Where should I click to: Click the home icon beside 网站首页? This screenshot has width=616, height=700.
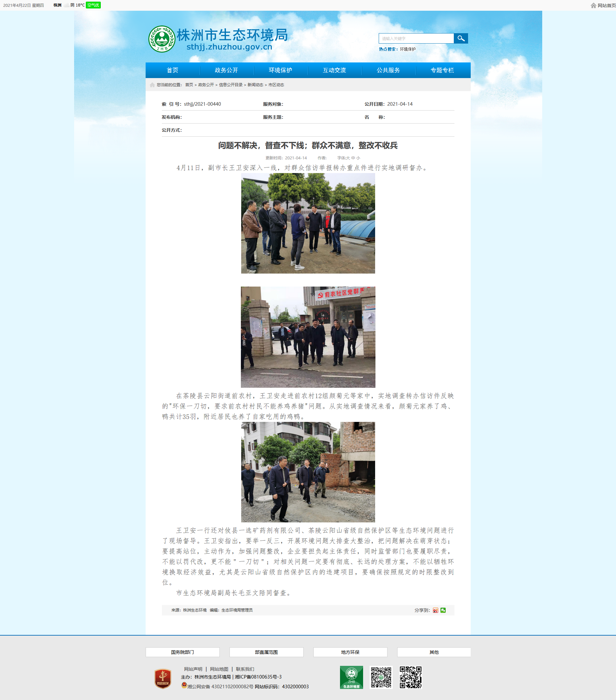pyautogui.click(x=594, y=6)
